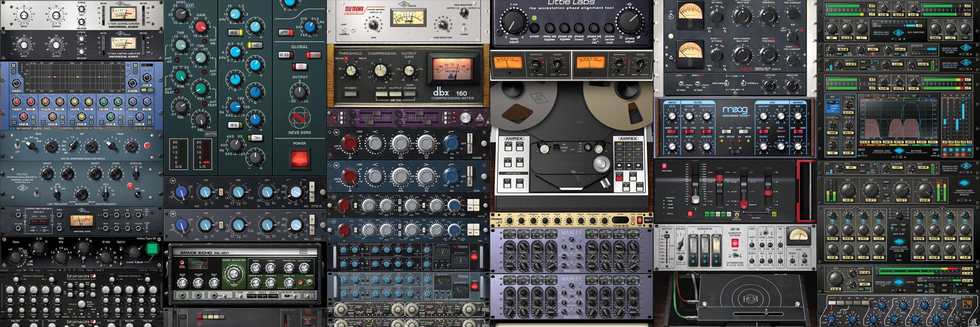Click the RESONANCE knob on Moog filter
This screenshot has height=327, width=980.
pyautogui.click(x=707, y=116)
